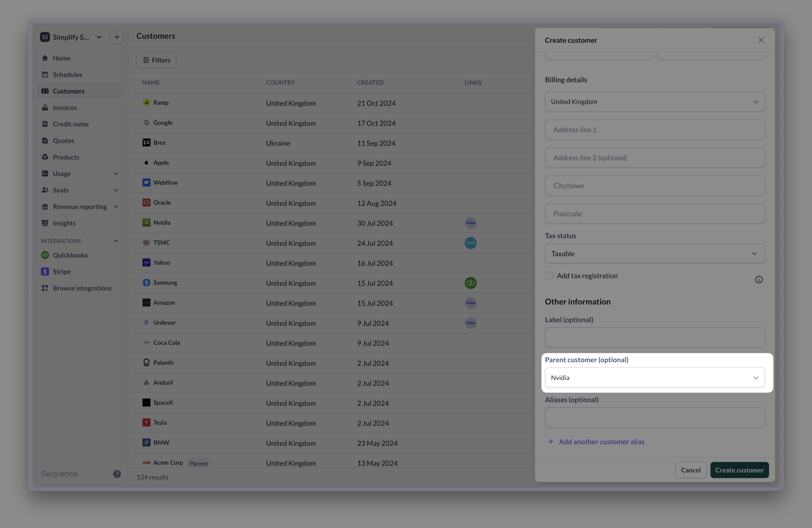Viewport: 812px width, 528px height.
Task: Open the Simplify S... workspace switcher
Action: (x=70, y=37)
